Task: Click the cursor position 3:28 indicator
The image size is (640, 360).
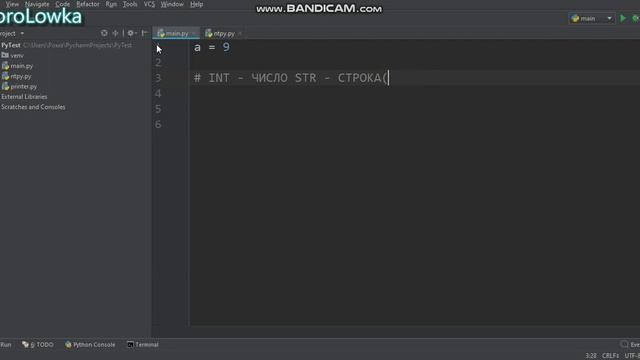Action: click(591, 356)
